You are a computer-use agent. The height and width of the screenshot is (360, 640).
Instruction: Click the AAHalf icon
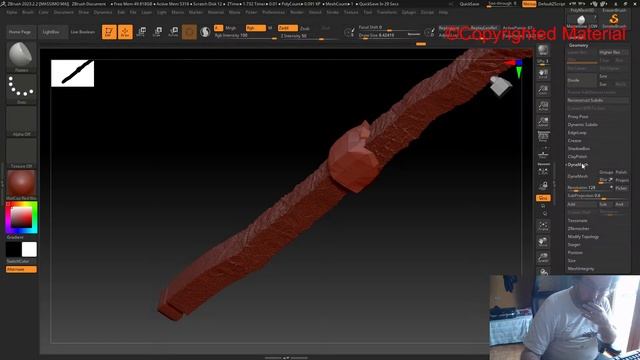[543, 122]
